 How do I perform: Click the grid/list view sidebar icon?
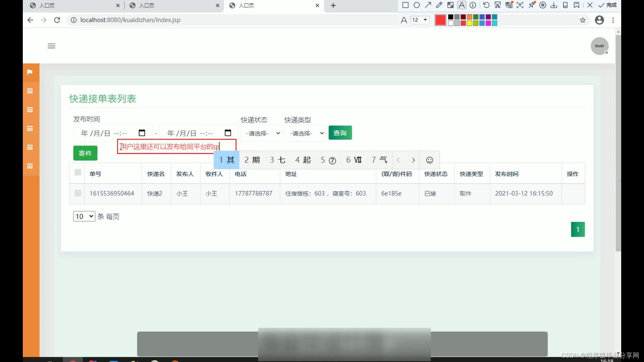30,91
